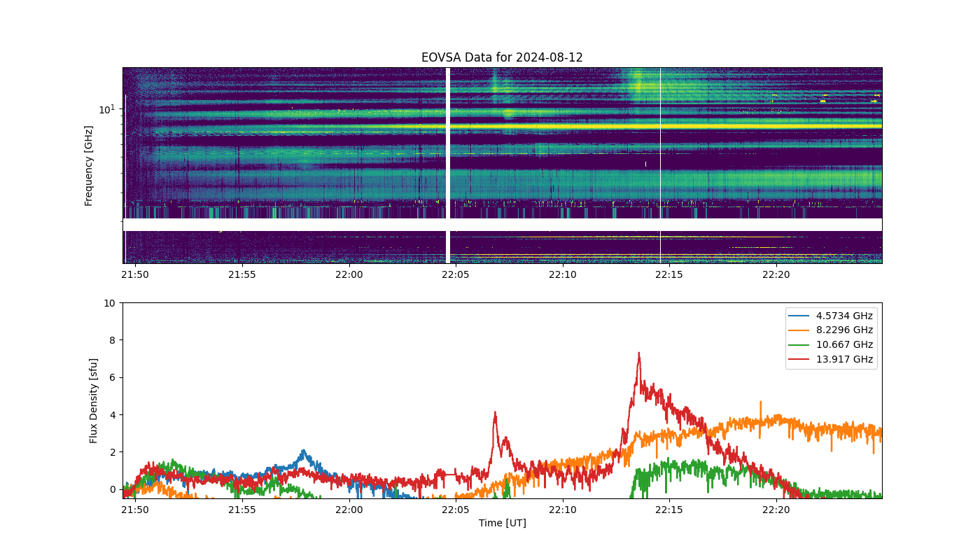Viewport: 980px width, 560px height.
Task: Click the y-axis tick label 4 on flux plot
Action: point(113,415)
